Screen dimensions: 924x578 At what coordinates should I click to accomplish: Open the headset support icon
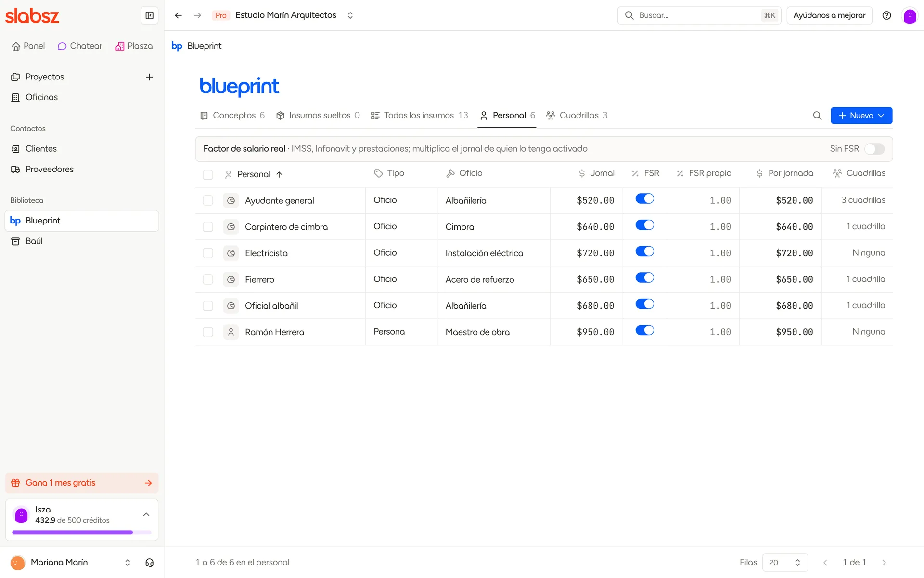pos(149,563)
